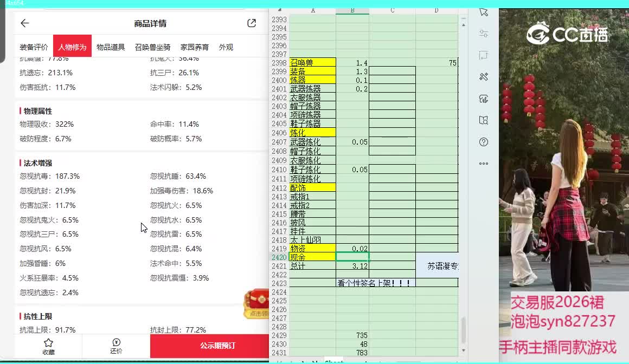Click the 抗遗忘: 213.1% stat
The width and height of the screenshot is (629, 364).
[46, 73]
